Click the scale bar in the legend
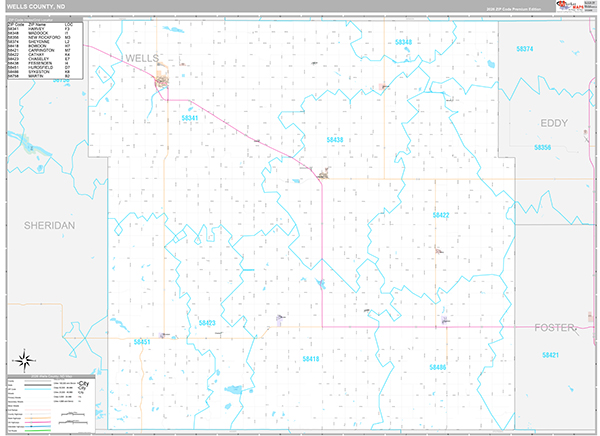 point(73,418)
